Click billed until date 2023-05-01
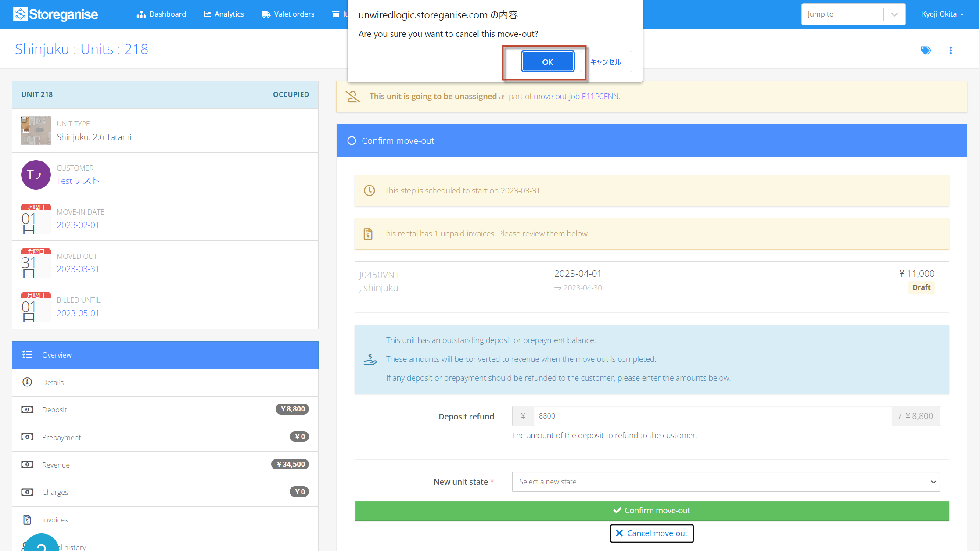Viewport: 980px width, 551px height. 78,313
